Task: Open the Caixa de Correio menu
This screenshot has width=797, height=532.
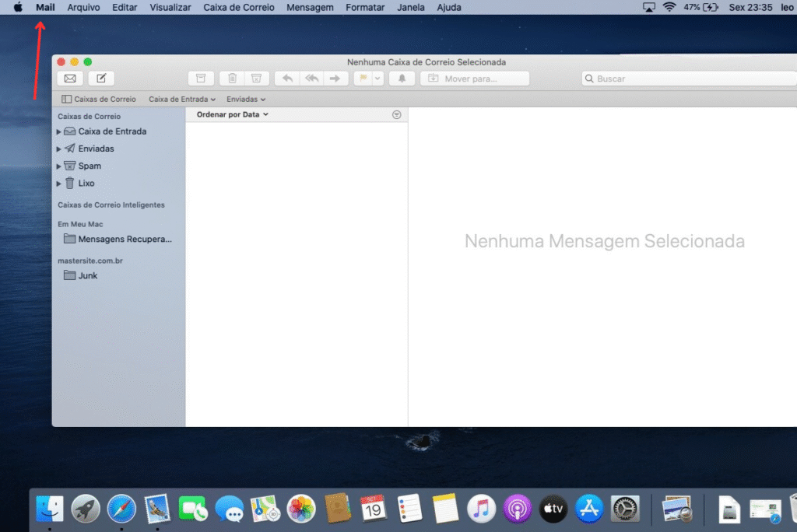Action: (238, 7)
